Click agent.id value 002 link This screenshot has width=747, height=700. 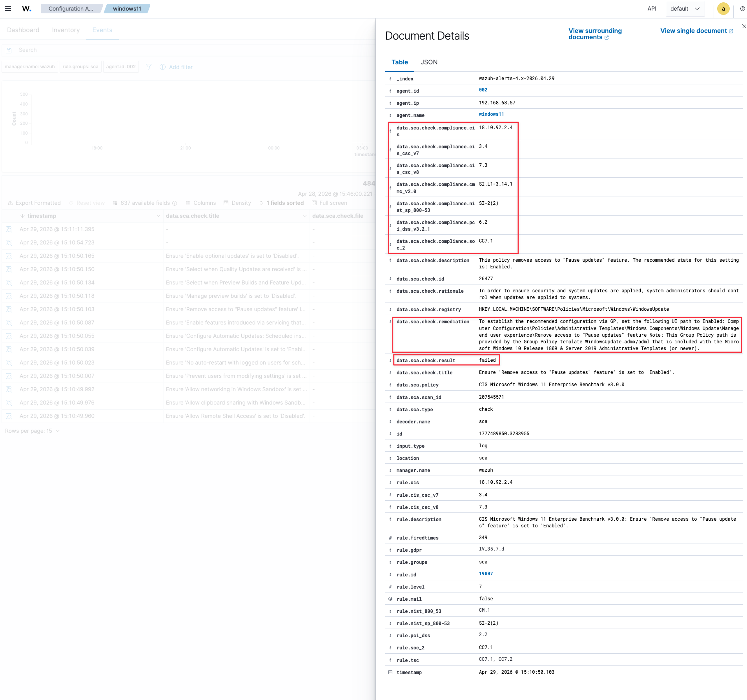coord(483,90)
